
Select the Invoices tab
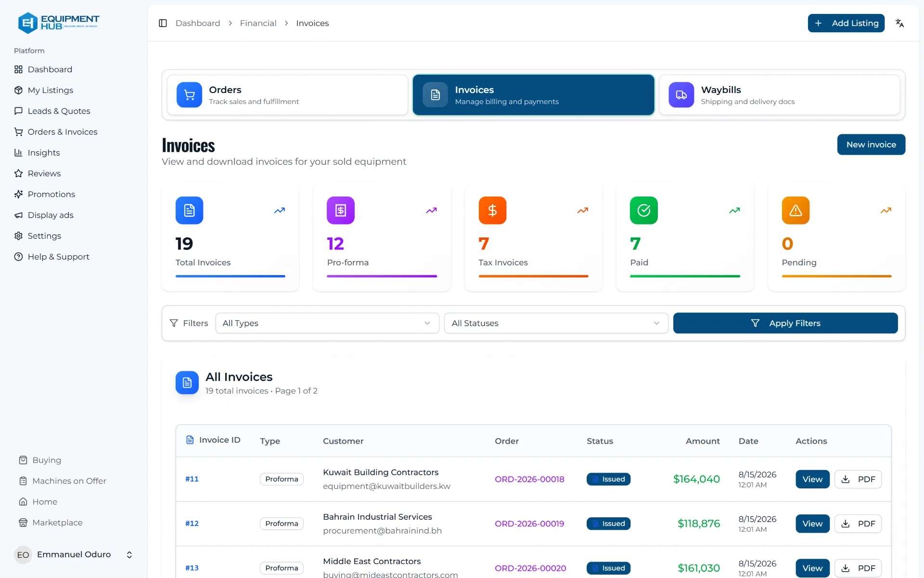click(x=533, y=95)
